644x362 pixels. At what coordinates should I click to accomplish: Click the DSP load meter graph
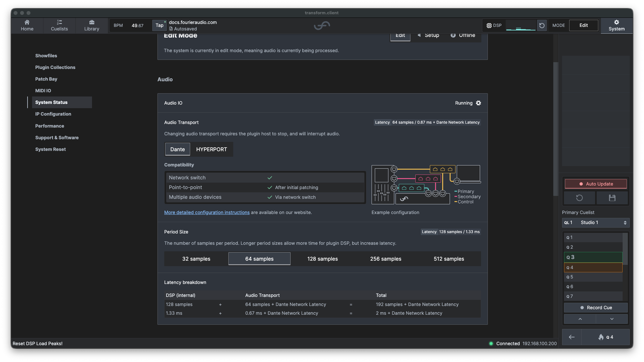[521, 25]
